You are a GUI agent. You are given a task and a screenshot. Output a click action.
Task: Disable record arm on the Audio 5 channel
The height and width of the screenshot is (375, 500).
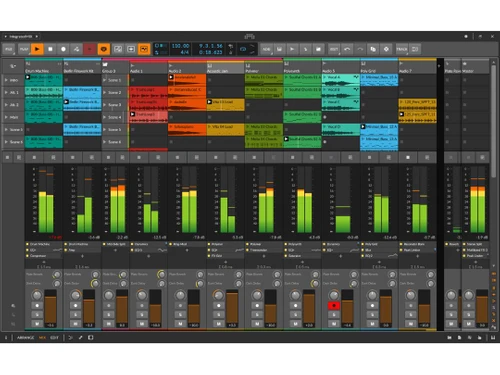[334, 306]
